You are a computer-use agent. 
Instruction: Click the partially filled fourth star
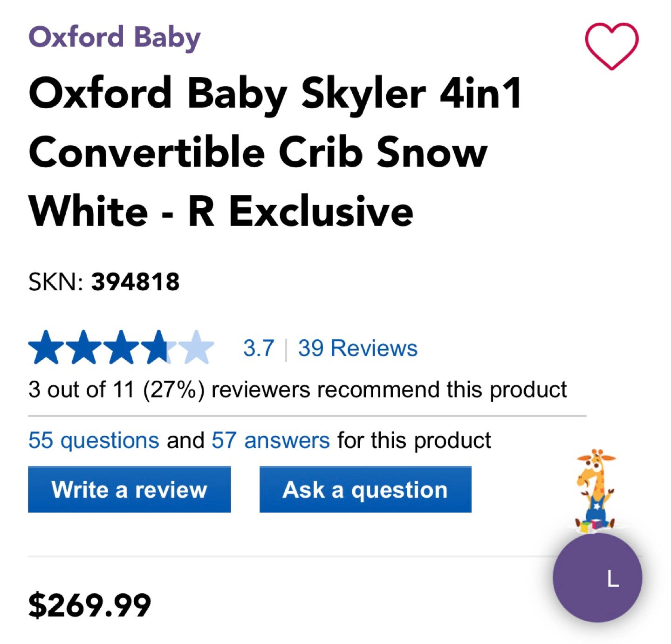[x=158, y=347]
